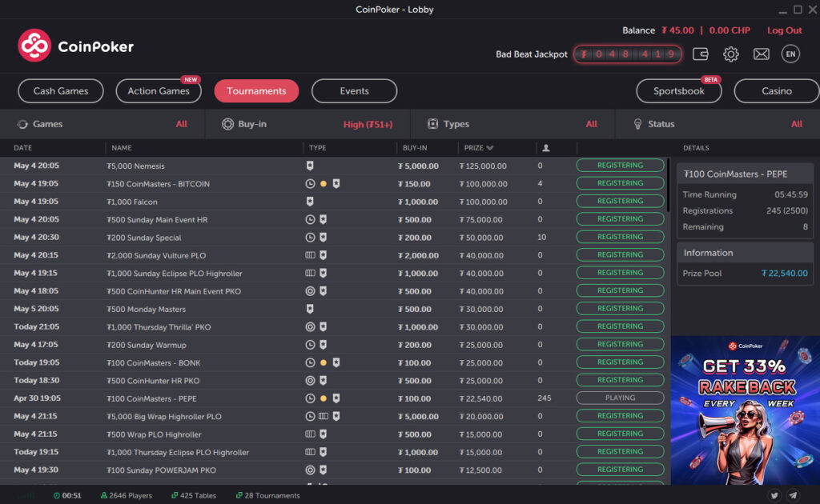Click PLO cards icon on ₮2,000 Sunday Vulture PLO
Viewport: 820px width, 504px height.
(x=310, y=255)
